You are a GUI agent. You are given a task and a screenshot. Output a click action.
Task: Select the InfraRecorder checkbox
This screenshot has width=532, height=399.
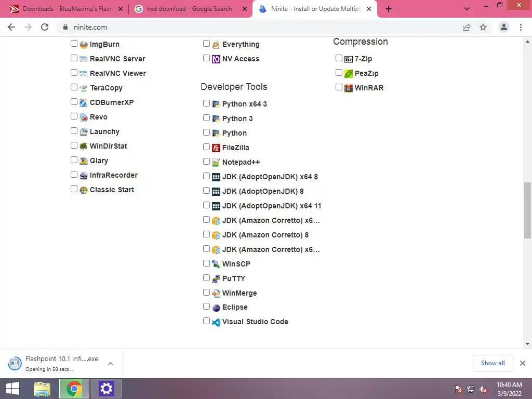point(74,175)
